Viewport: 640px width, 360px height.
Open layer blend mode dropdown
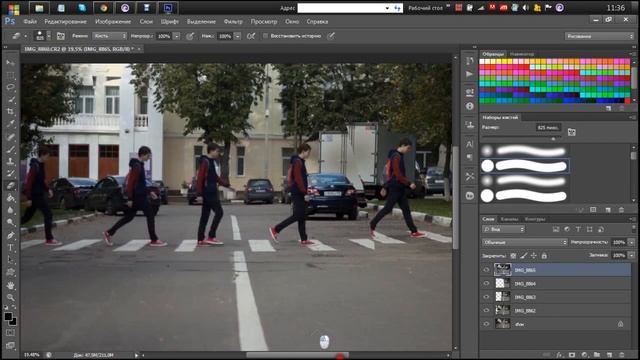tap(524, 242)
